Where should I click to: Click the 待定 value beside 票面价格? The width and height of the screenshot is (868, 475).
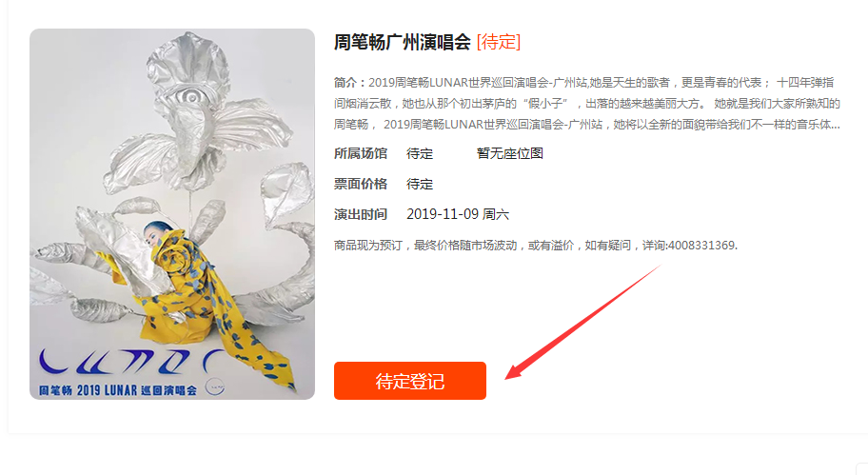(x=420, y=184)
